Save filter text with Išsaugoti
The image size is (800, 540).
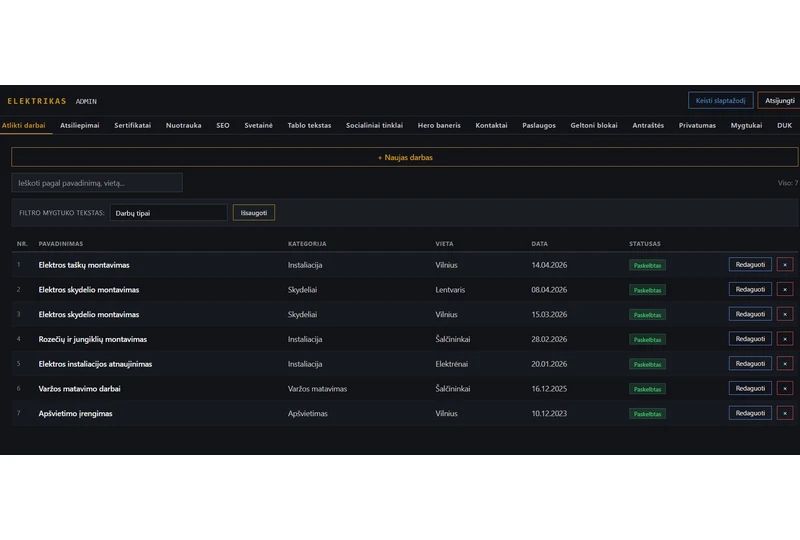tap(254, 213)
